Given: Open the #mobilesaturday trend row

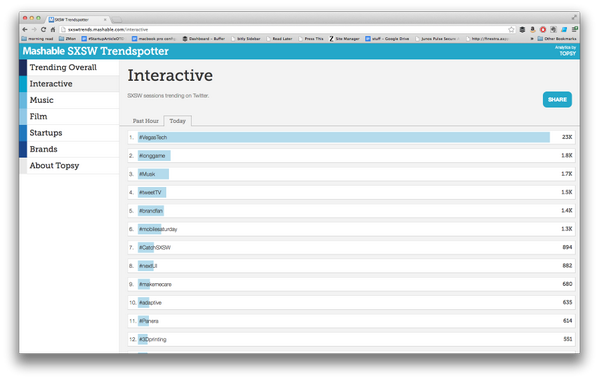Looking at the screenshot, I should tap(351, 229).
